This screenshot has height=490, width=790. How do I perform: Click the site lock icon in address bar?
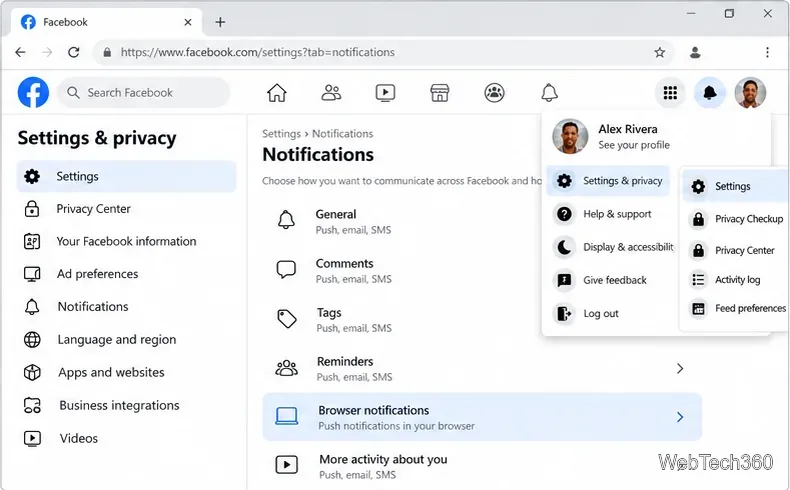107,52
